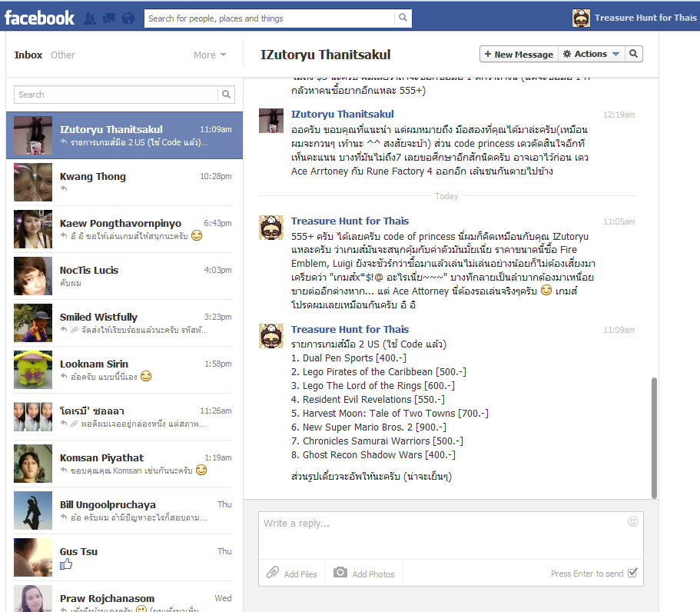
Task: Click IZutoryu avatar in 12:19am message
Action: click(x=271, y=121)
